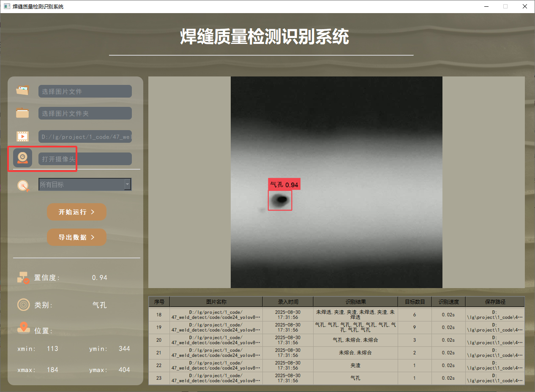Click the video path field D:/lg/project
This screenshot has height=392, width=535.
[x=85, y=136]
